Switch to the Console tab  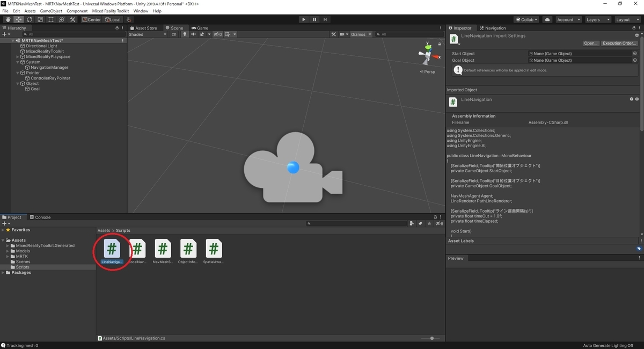pos(40,217)
